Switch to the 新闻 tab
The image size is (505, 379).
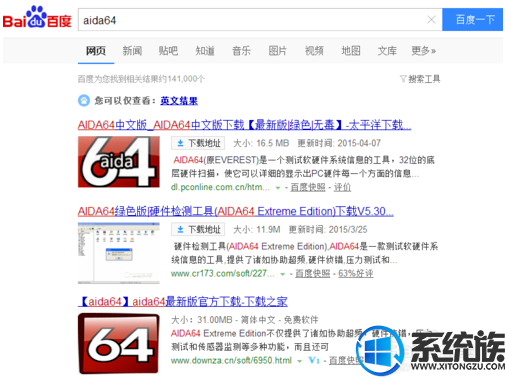click(x=132, y=51)
